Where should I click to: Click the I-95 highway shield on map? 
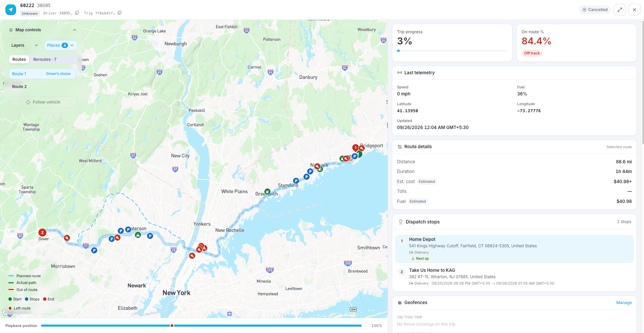pyautogui.click(x=174, y=250)
